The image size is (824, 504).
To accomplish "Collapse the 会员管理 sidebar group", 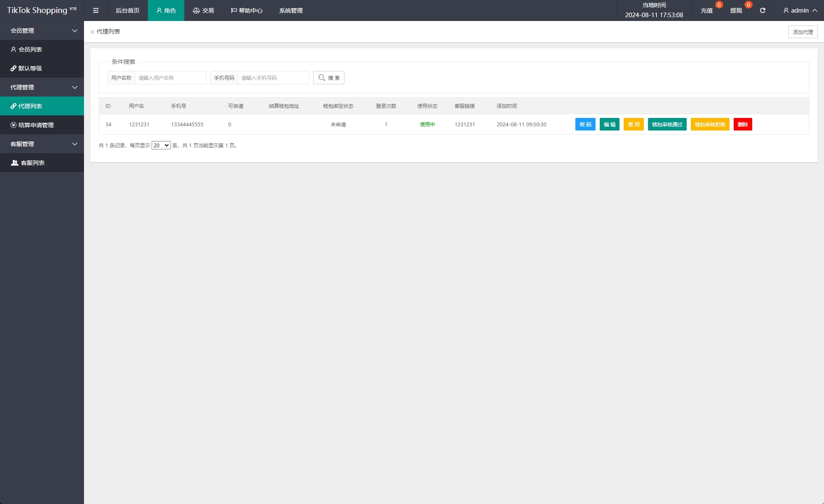I will coord(42,31).
